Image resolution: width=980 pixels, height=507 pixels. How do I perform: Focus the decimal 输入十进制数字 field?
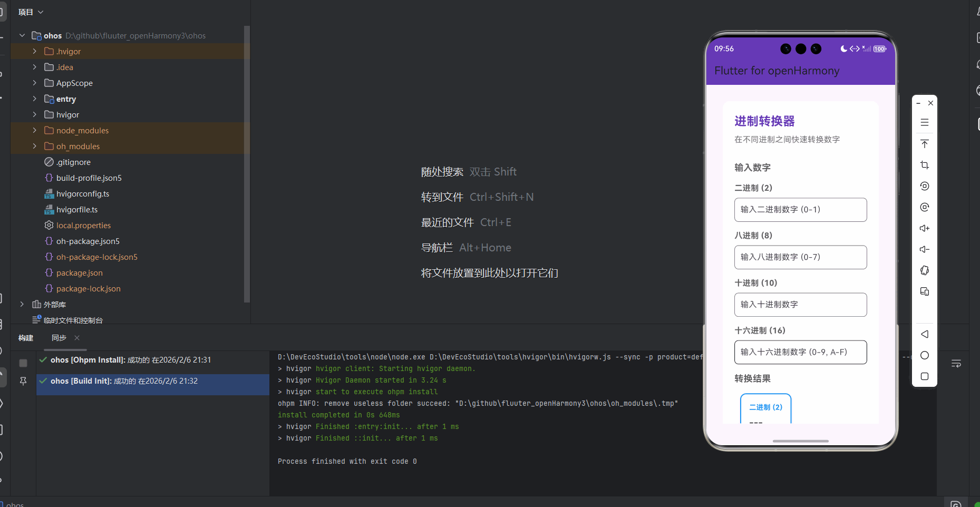800,305
